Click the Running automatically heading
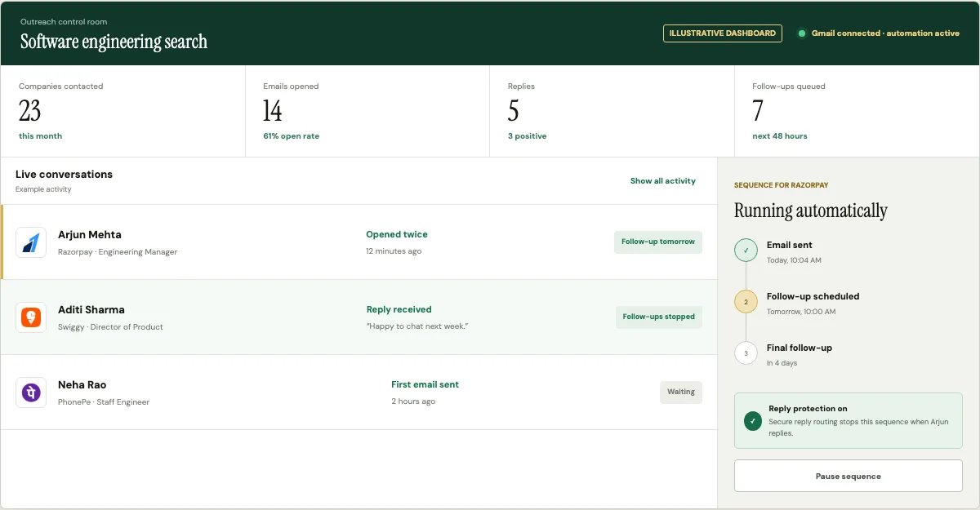Image resolution: width=980 pixels, height=510 pixels. 810,211
